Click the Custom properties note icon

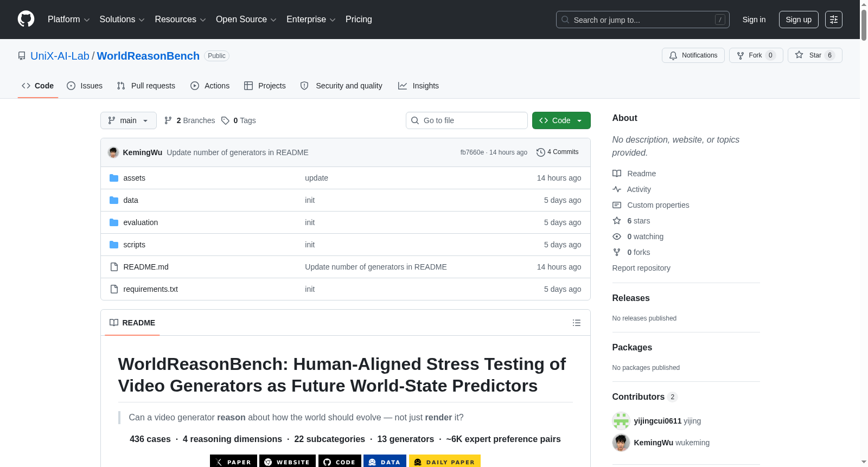617,205
